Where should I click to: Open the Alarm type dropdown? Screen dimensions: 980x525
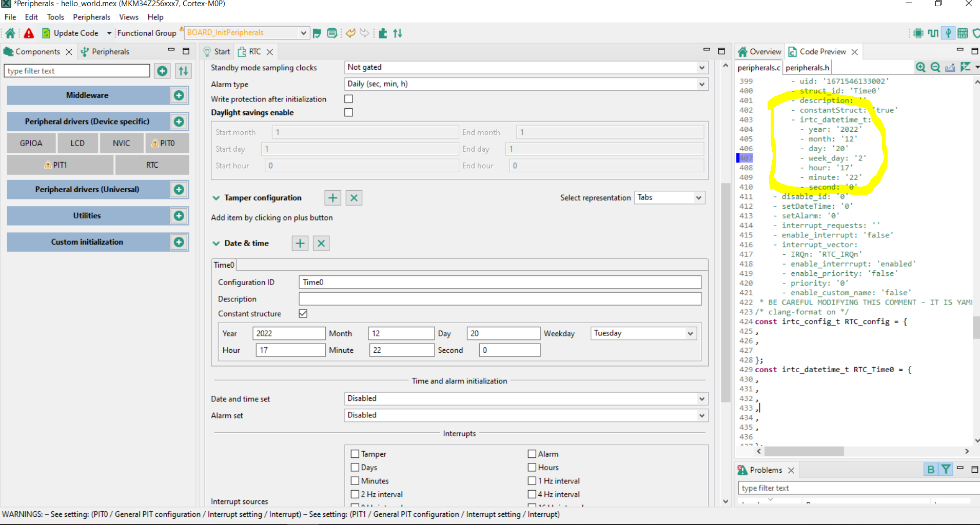(701, 84)
